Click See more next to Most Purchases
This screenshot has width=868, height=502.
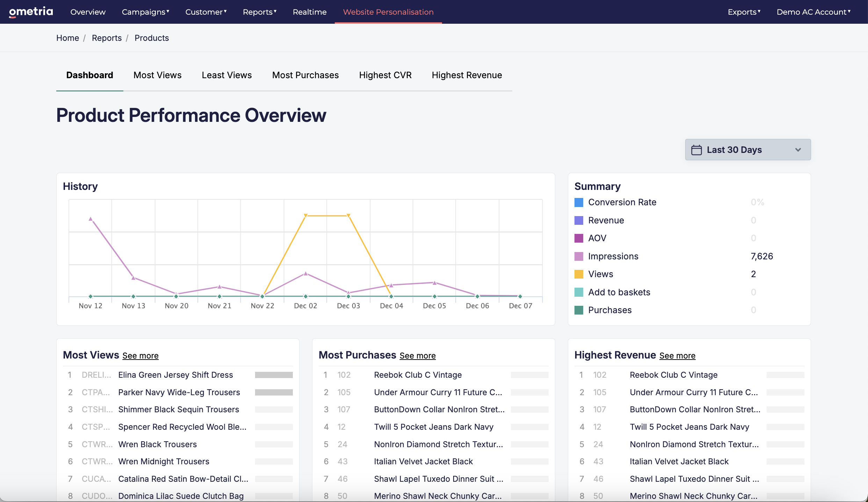coord(418,356)
